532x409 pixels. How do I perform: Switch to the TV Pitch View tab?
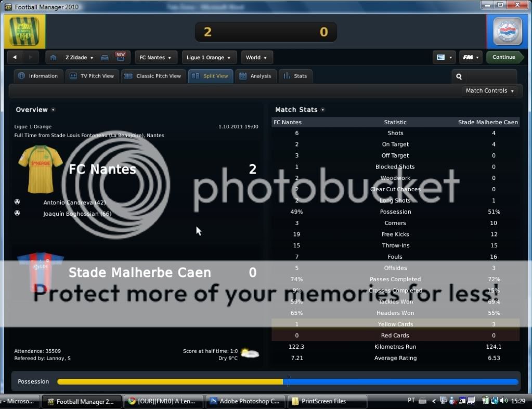[x=92, y=76]
